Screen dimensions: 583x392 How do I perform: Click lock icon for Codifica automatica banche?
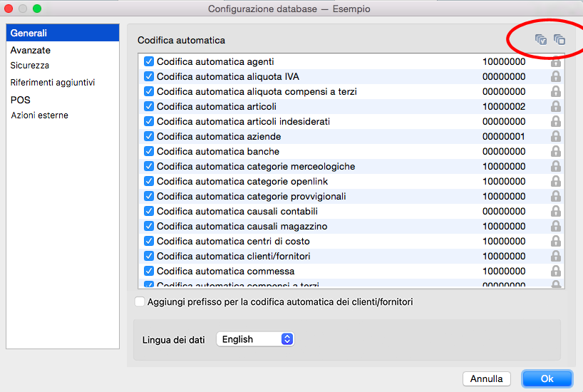click(556, 152)
